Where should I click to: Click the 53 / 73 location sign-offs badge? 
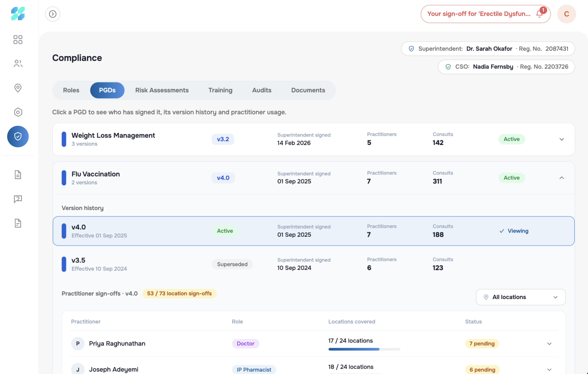[x=179, y=293]
